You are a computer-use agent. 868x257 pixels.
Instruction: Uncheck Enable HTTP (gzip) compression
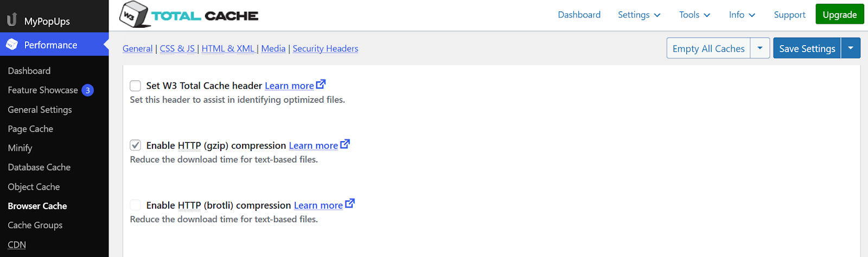(136, 146)
